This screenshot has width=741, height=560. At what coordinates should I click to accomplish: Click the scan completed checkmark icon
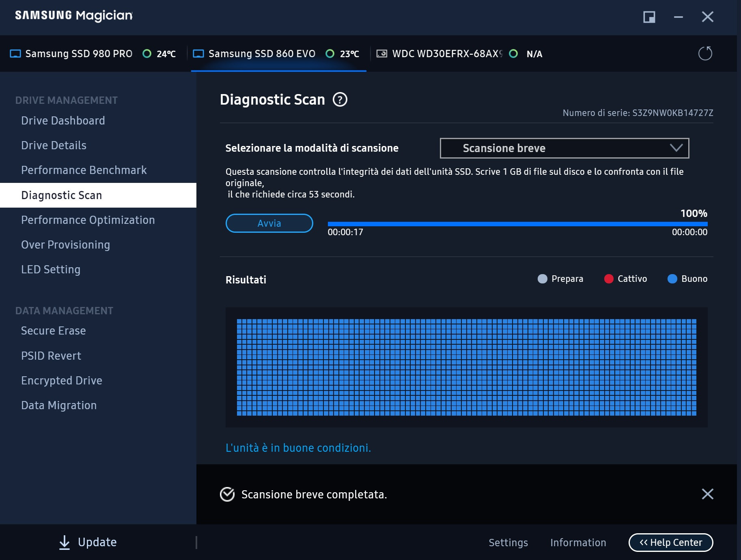[x=227, y=494]
